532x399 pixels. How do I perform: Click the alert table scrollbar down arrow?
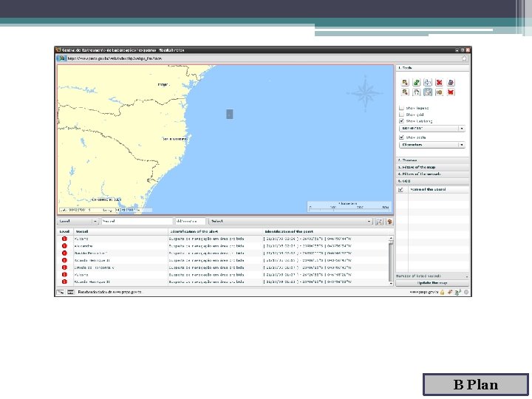(x=391, y=283)
